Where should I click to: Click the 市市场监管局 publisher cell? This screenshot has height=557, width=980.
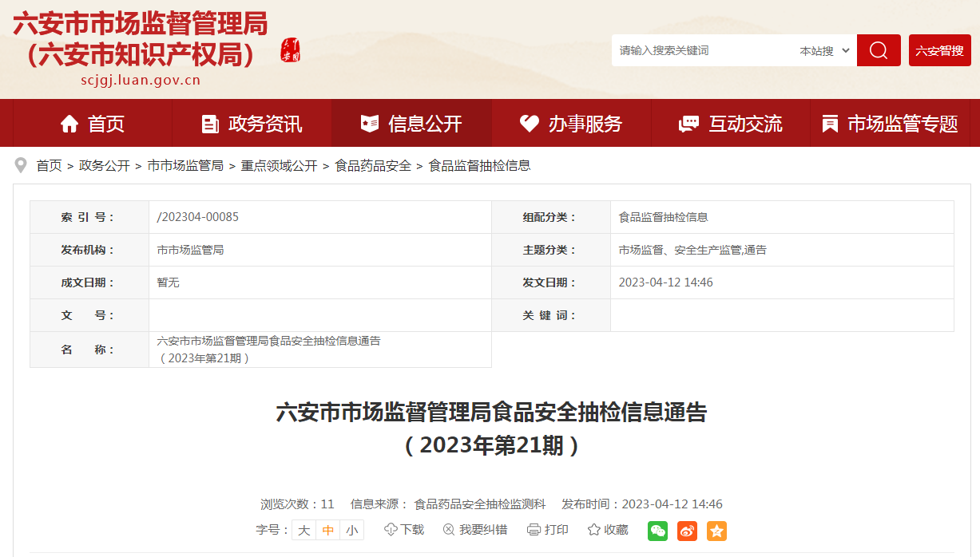point(190,250)
